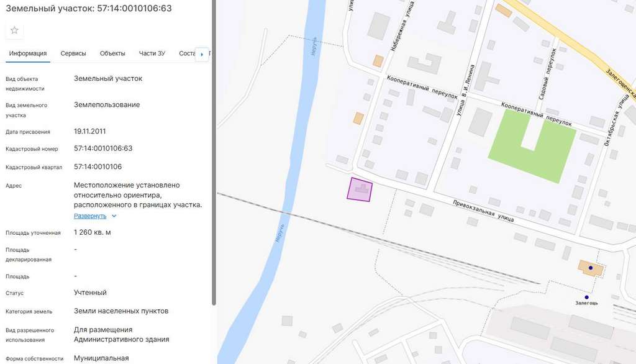Select the purple highlighted parcel on map
The image size is (636, 364).
pyautogui.click(x=360, y=189)
